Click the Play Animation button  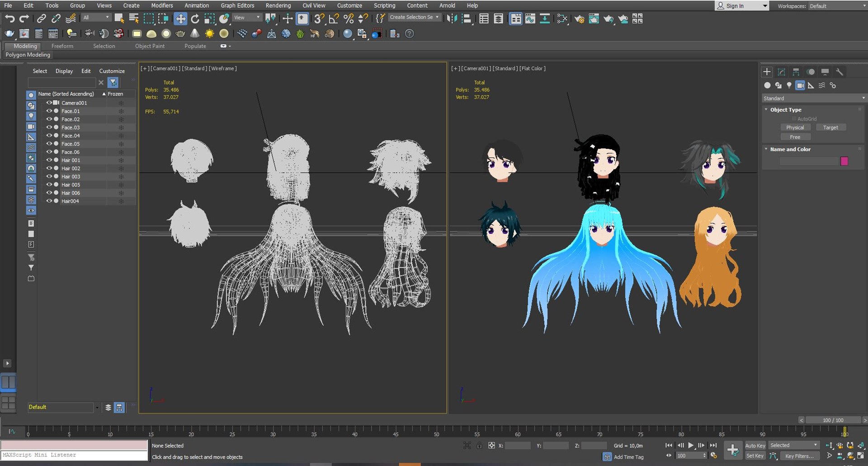pos(691,445)
